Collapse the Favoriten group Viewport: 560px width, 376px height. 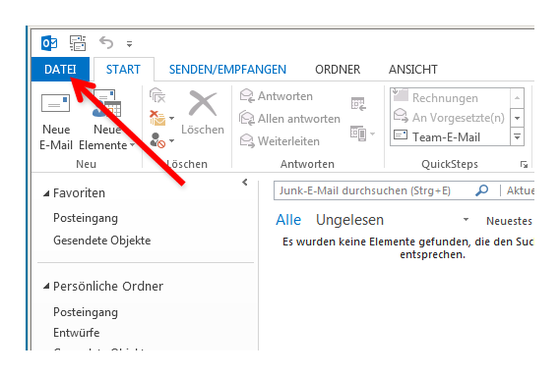point(46,194)
